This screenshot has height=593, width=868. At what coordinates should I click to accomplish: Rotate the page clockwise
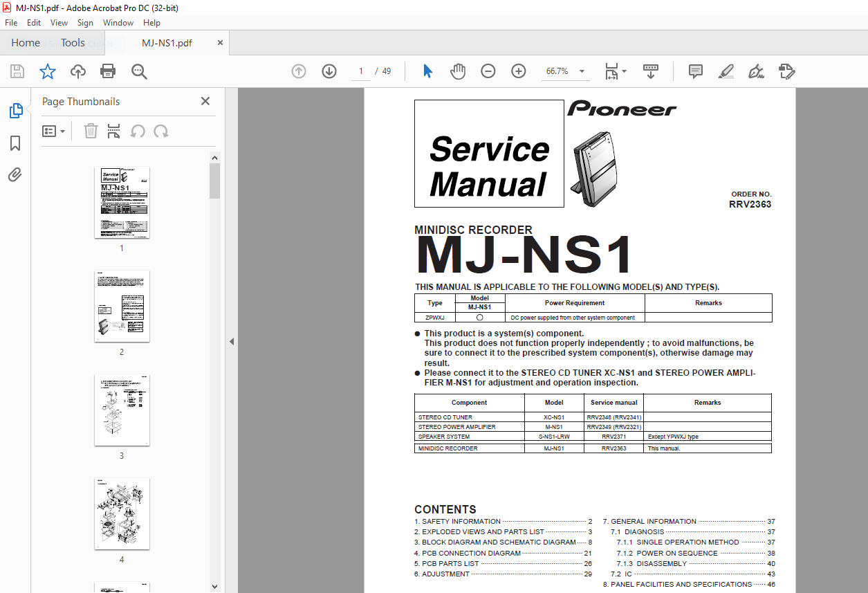click(x=161, y=131)
